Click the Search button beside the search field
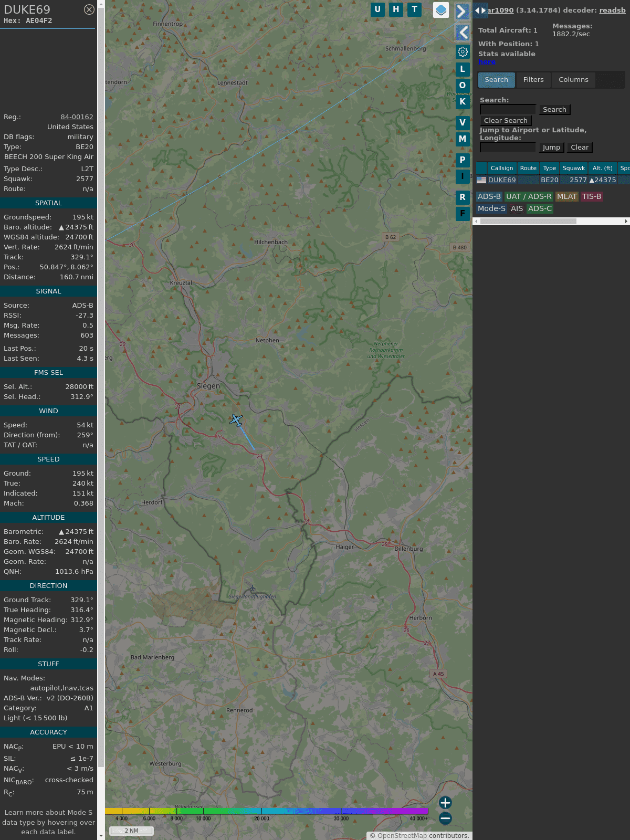The height and width of the screenshot is (840, 630). (554, 109)
